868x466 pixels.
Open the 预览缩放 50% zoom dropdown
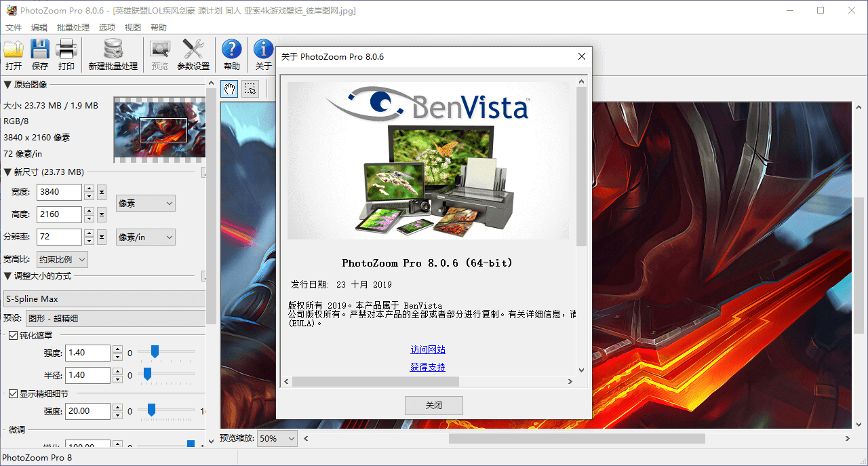click(277, 439)
